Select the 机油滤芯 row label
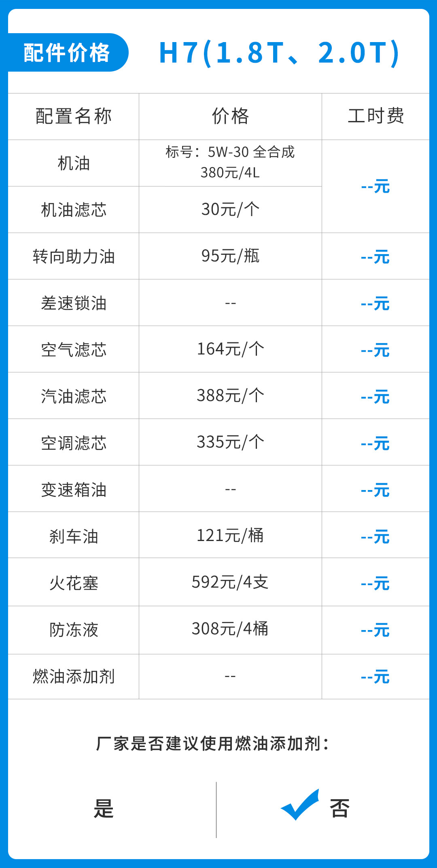Image resolution: width=437 pixels, height=868 pixels. click(x=74, y=210)
